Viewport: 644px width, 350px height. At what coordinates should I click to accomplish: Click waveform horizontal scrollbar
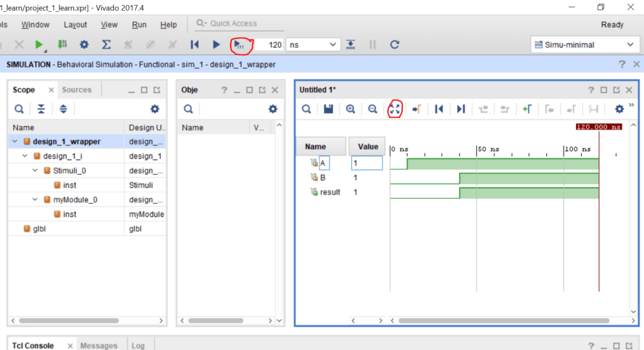[x=504, y=320]
